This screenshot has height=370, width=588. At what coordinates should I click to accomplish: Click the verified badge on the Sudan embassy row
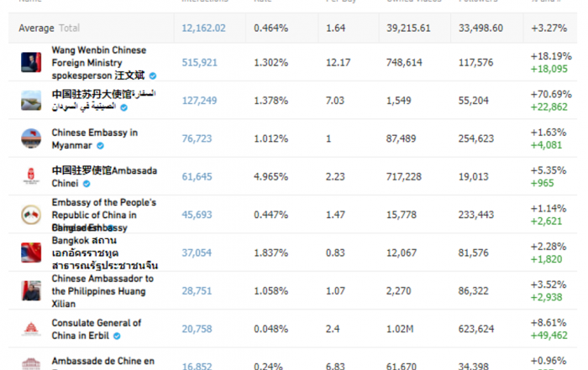pyautogui.click(x=123, y=108)
